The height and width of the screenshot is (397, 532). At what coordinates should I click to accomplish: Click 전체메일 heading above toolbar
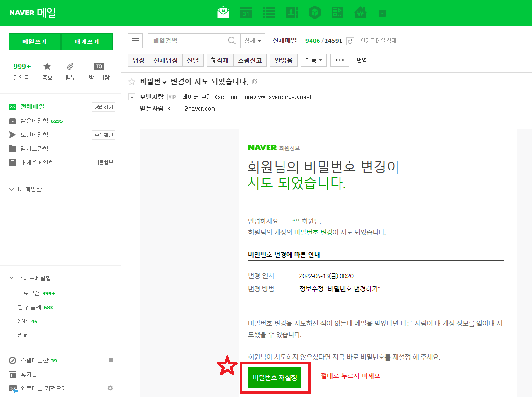[284, 40]
